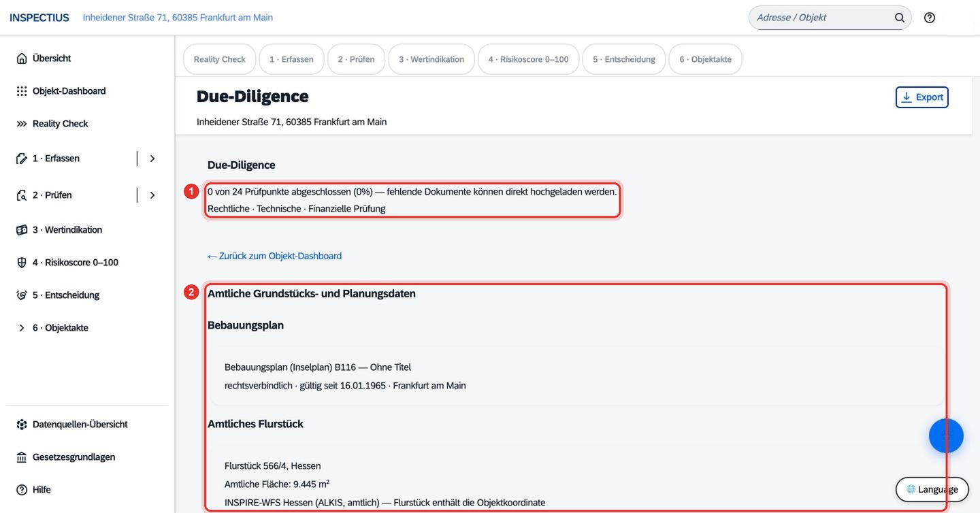Switch to the 2 · Prüfen tab
Image resolution: width=980 pixels, height=513 pixels.
[357, 59]
